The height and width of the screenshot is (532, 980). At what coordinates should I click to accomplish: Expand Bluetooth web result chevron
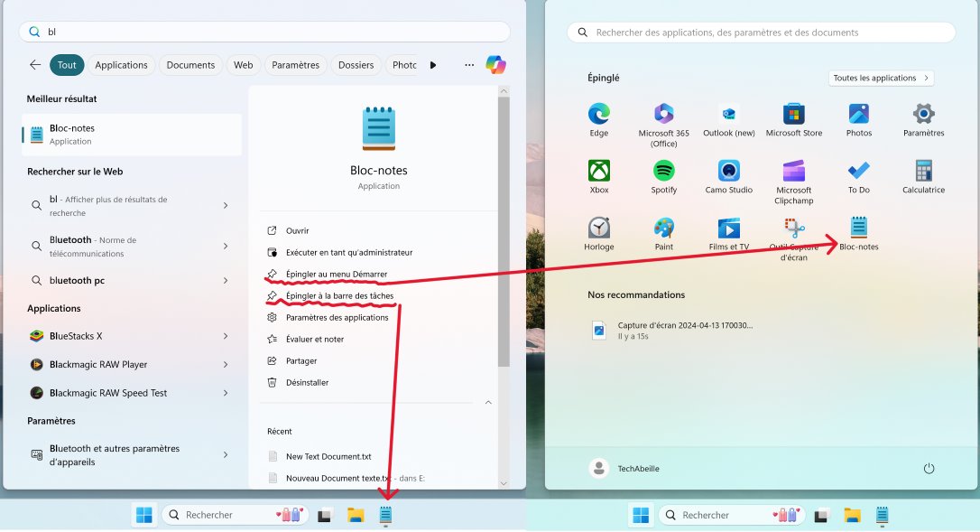[x=226, y=246]
